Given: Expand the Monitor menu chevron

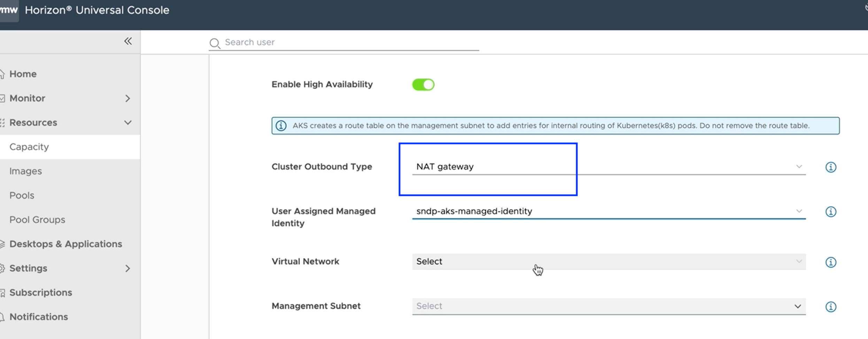Looking at the screenshot, I should click(x=128, y=98).
